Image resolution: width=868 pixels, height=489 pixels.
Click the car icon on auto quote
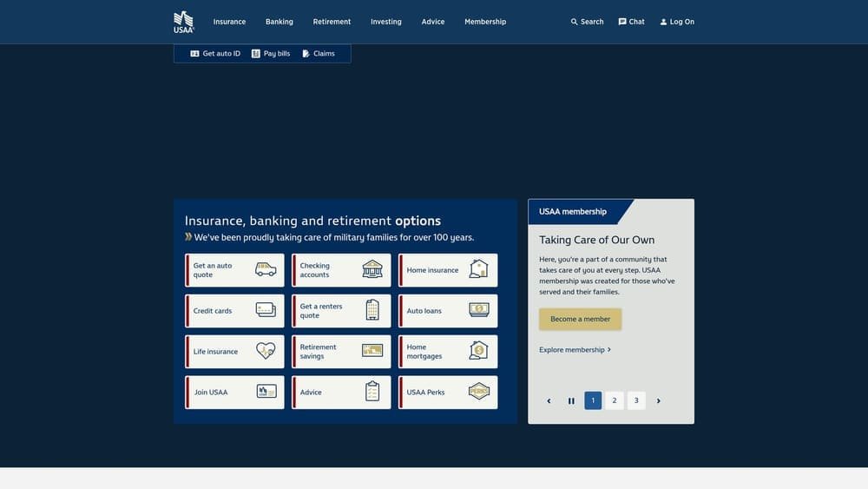tap(266, 269)
